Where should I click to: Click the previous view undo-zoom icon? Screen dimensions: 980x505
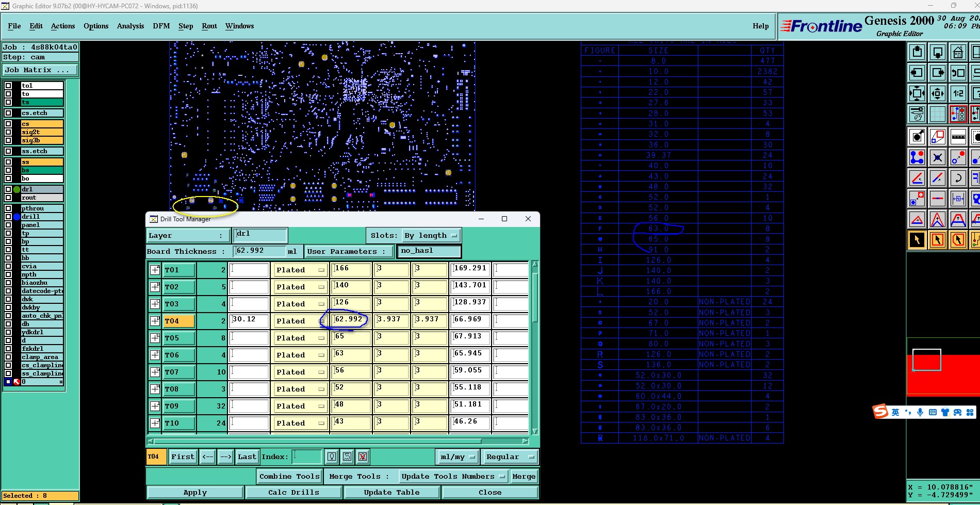(958, 73)
